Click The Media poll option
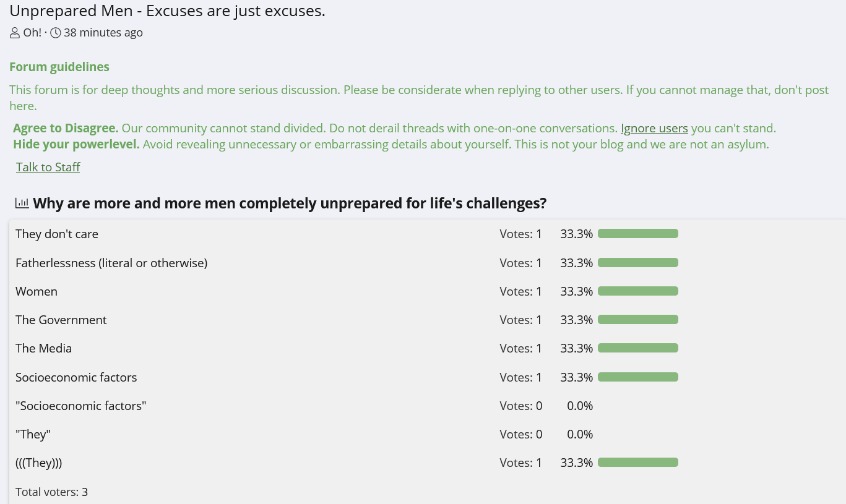Image resolution: width=846 pixels, height=504 pixels. tap(44, 348)
